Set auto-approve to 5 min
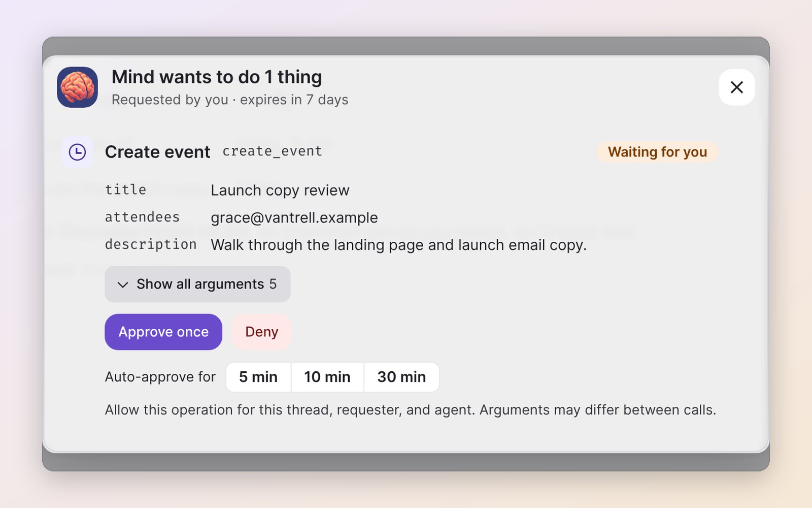The width and height of the screenshot is (812, 508). 258,377
